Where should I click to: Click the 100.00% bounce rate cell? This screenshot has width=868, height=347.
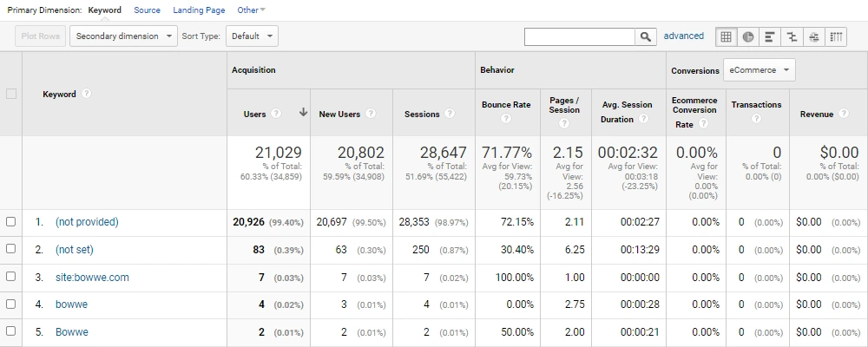click(514, 278)
